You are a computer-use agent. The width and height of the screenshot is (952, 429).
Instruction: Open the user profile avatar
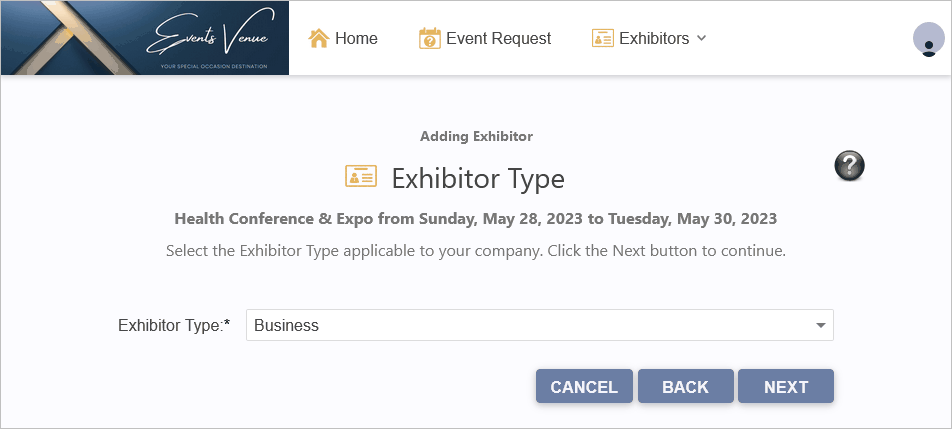point(929,39)
